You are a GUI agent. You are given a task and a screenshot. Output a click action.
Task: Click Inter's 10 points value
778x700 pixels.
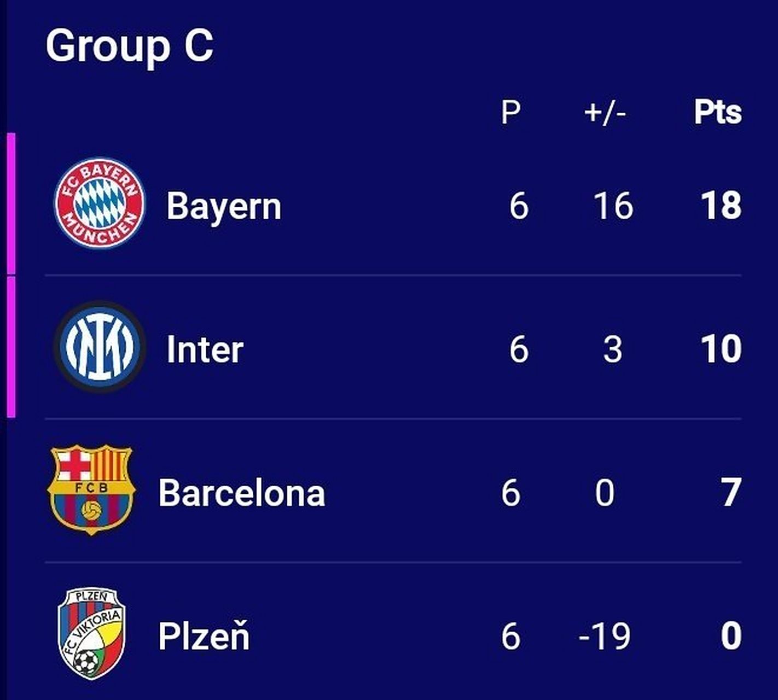point(721,349)
